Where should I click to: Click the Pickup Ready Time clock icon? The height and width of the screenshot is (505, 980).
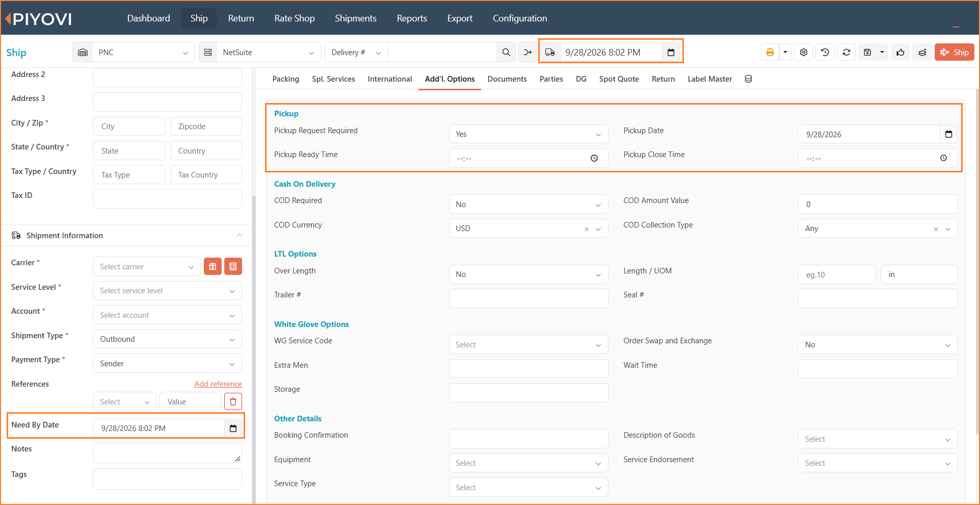[594, 158]
